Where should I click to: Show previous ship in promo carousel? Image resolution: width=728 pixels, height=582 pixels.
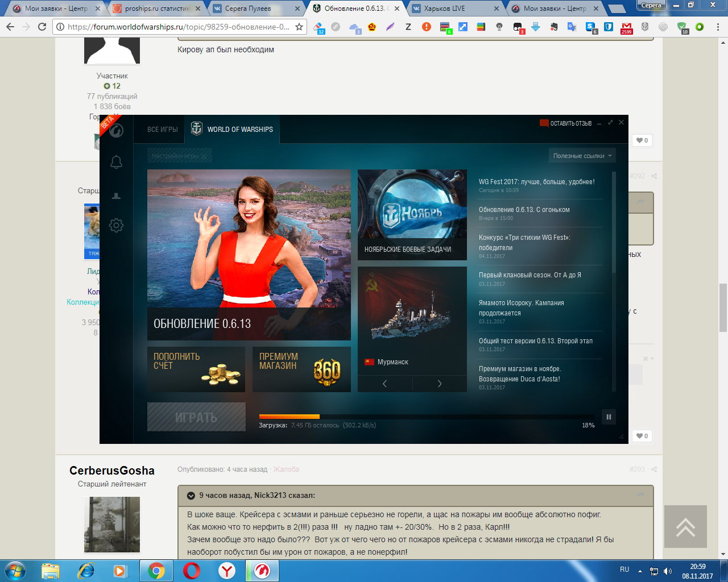tap(385, 384)
